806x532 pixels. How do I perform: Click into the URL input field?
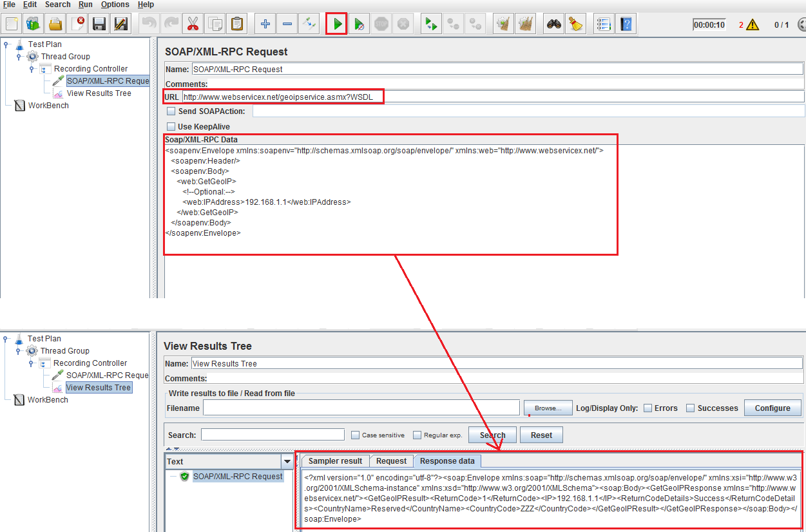490,97
